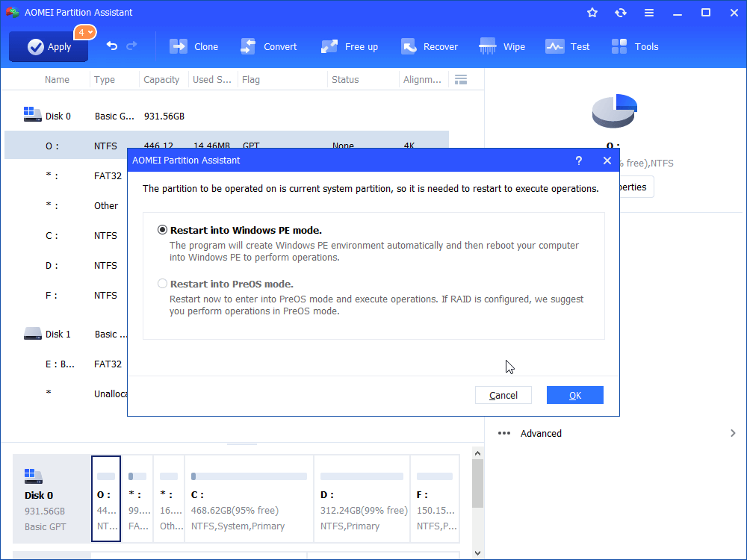Select the F: partition row
This screenshot has height=560, width=747.
coord(66,295)
